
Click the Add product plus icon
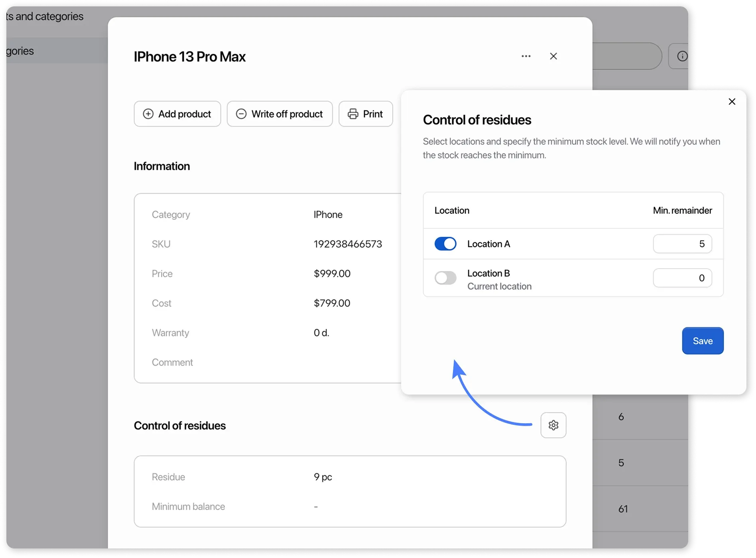(148, 114)
